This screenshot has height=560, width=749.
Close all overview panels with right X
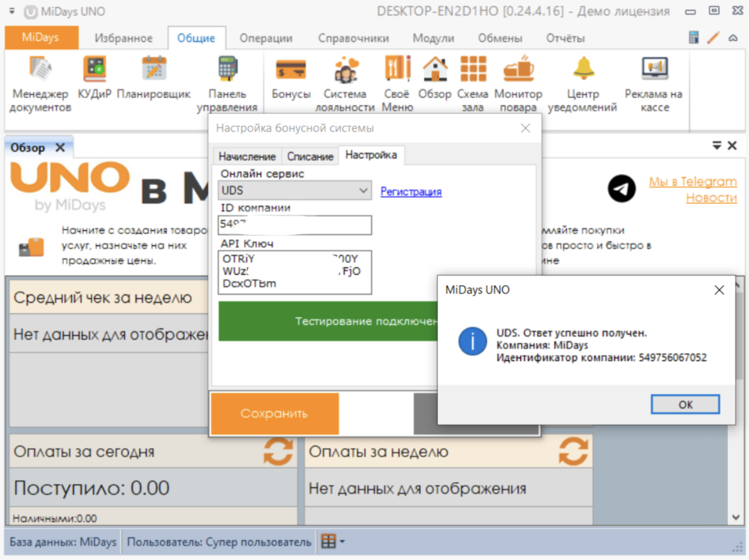(732, 145)
